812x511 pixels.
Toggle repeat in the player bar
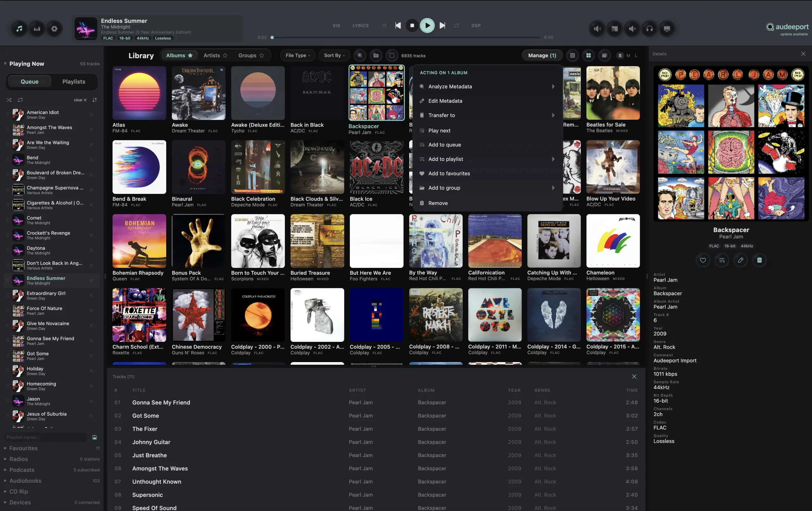tap(456, 25)
